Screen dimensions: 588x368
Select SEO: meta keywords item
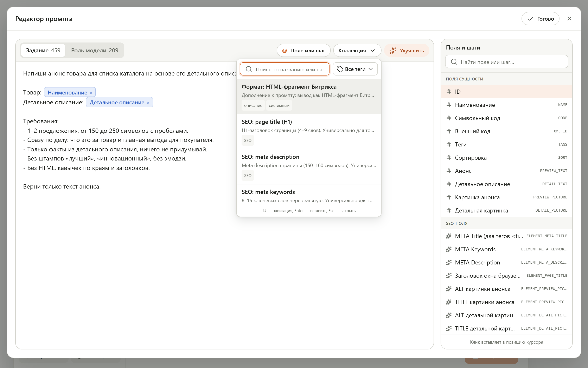(x=309, y=194)
